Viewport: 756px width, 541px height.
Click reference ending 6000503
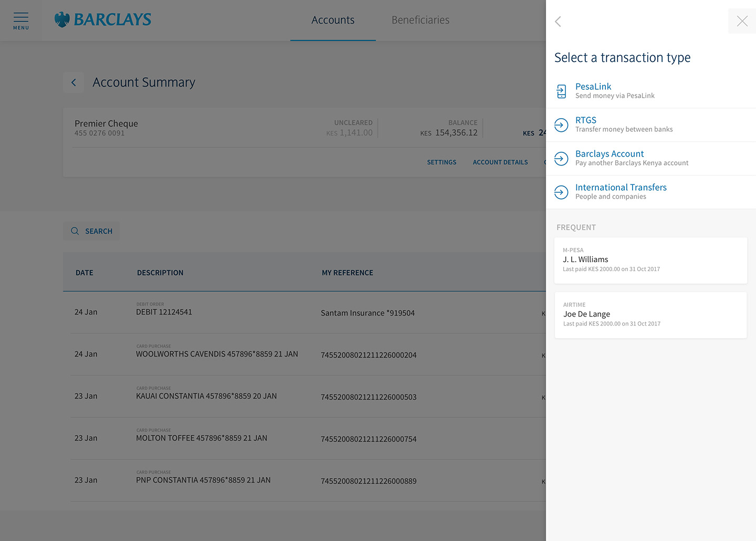click(369, 397)
